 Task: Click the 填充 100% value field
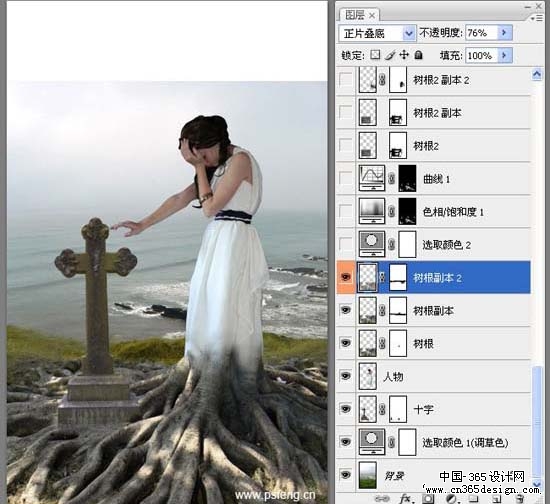pyautogui.click(x=482, y=55)
